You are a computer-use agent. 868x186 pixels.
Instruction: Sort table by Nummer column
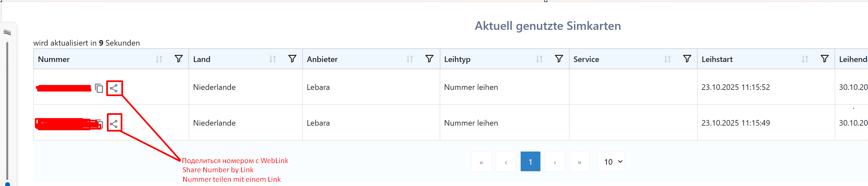click(x=159, y=59)
